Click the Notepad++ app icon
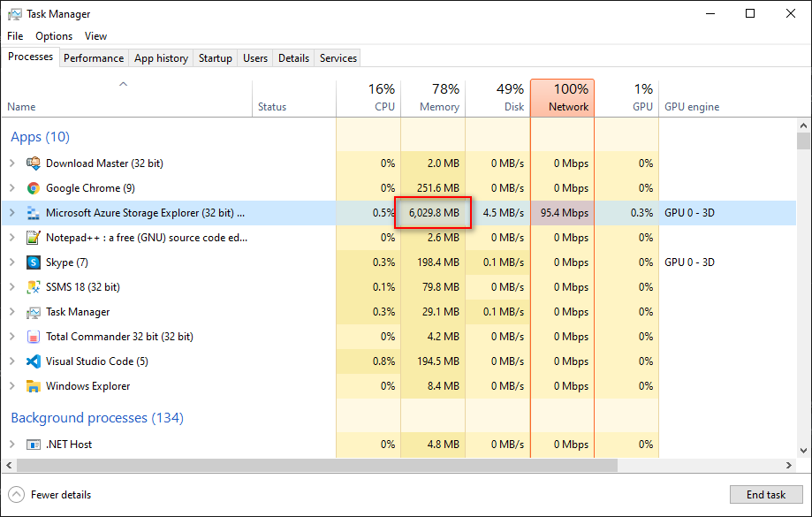This screenshot has height=517, width=812. [34, 238]
